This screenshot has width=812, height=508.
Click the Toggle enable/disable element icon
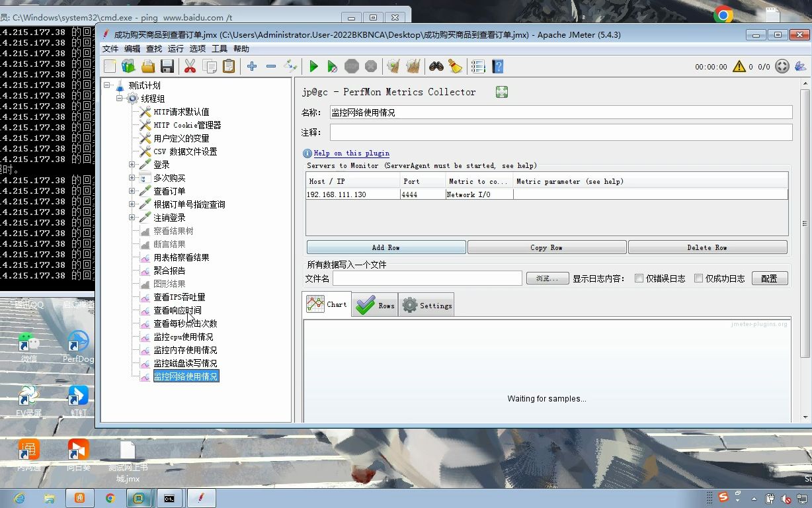290,66
